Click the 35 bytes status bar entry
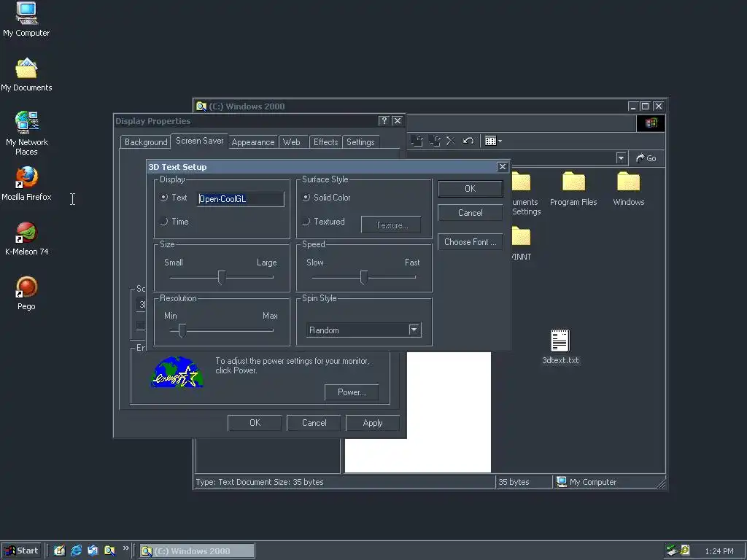 pyautogui.click(x=523, y=482)
